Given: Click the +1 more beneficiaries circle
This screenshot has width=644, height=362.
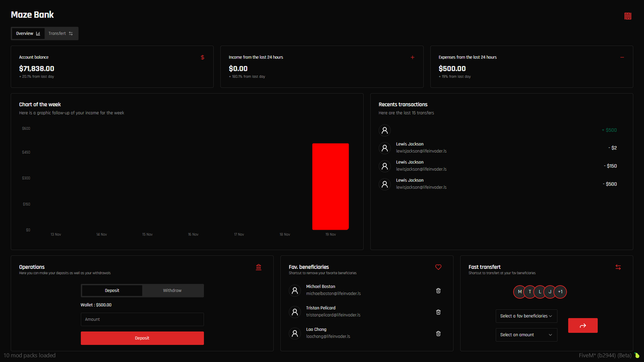Looking at the screenshot, I should (560, 292).
